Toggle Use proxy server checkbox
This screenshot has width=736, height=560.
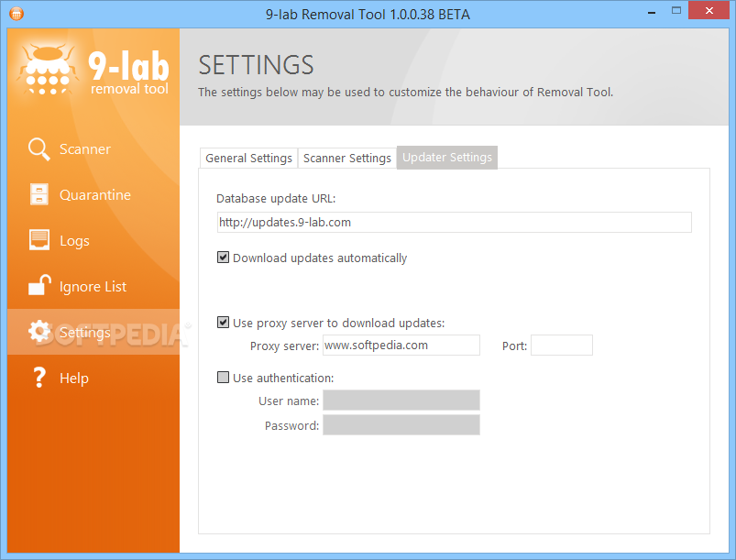click(223, 323)
